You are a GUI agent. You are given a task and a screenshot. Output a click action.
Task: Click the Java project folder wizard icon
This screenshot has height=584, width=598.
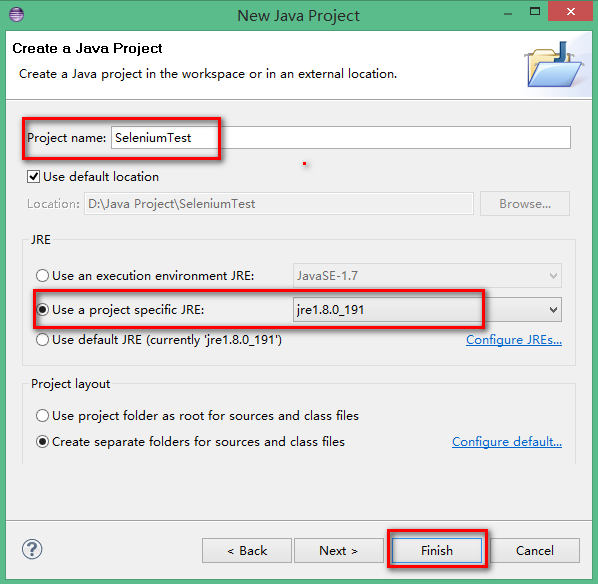555,64
